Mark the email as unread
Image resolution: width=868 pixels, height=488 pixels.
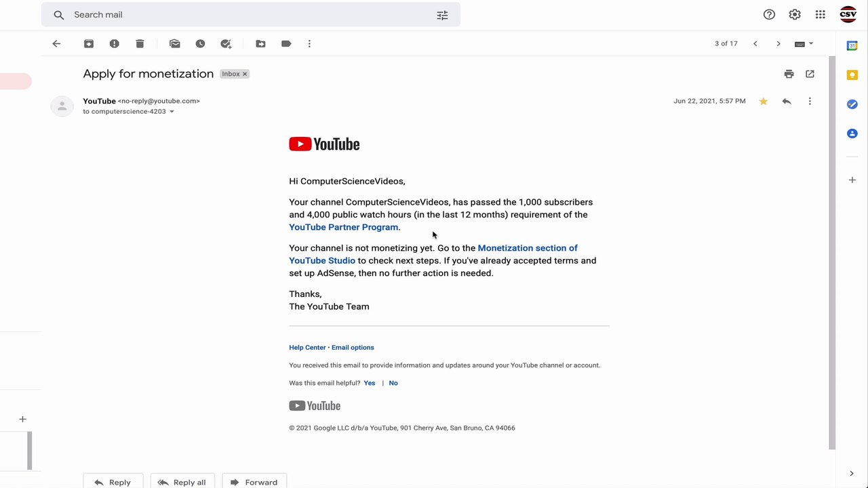pos(175,43)
